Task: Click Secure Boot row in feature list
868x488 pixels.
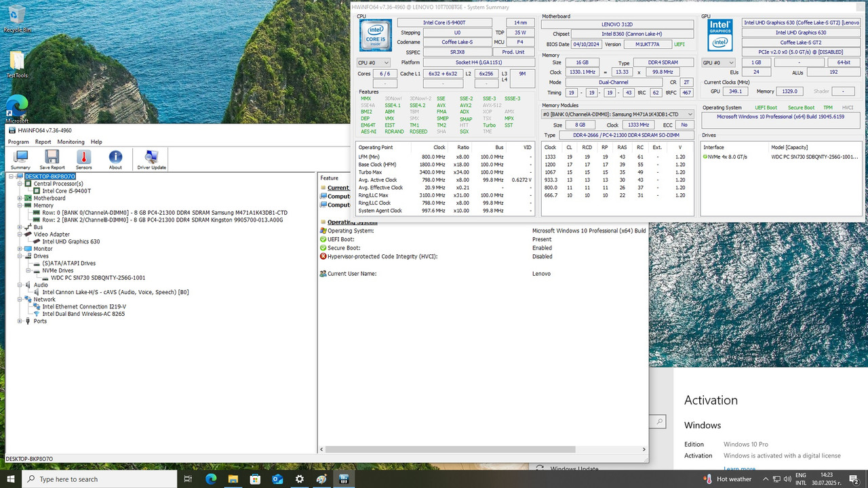Action: (483, 248)
